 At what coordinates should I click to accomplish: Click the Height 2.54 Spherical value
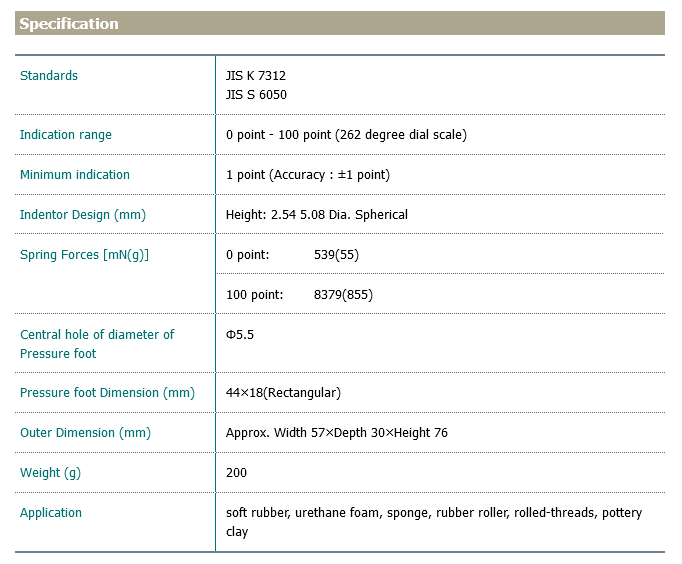[317, 215]
